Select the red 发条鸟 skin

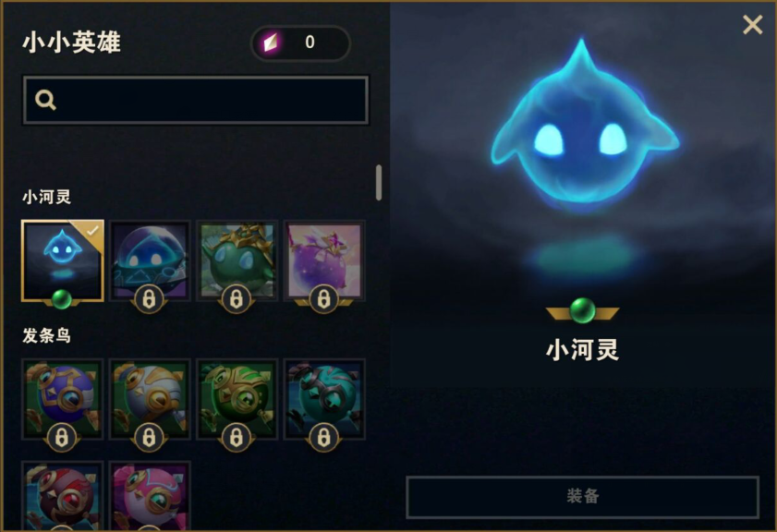(x=63, y=496)
